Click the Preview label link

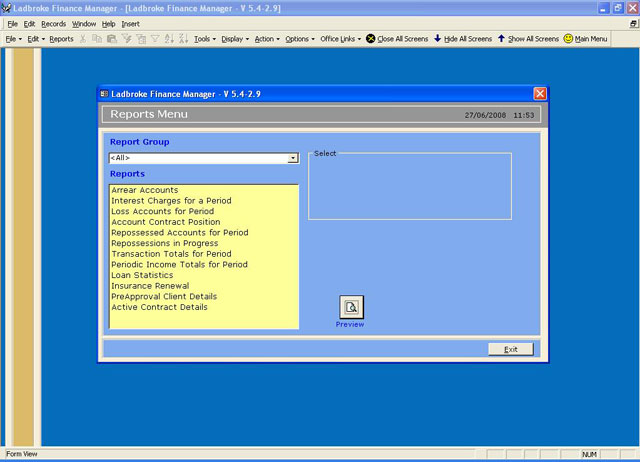[350, 324]
